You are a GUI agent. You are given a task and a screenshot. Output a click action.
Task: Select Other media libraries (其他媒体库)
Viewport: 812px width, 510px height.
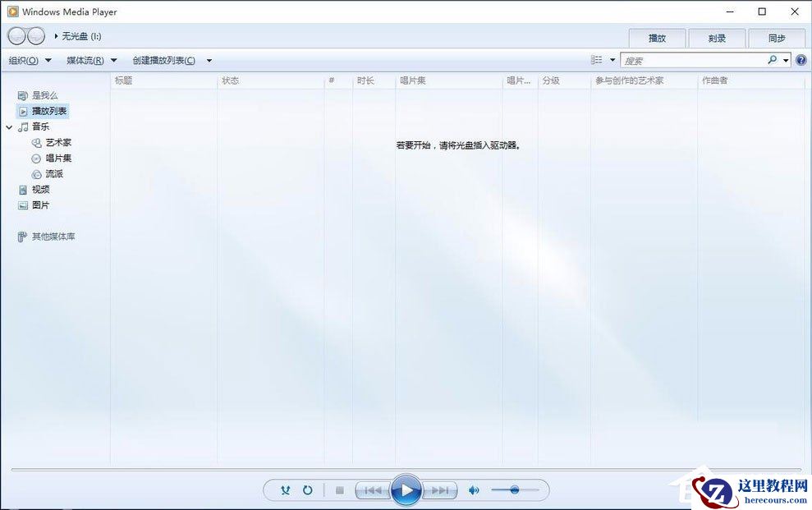coord(53,237)
